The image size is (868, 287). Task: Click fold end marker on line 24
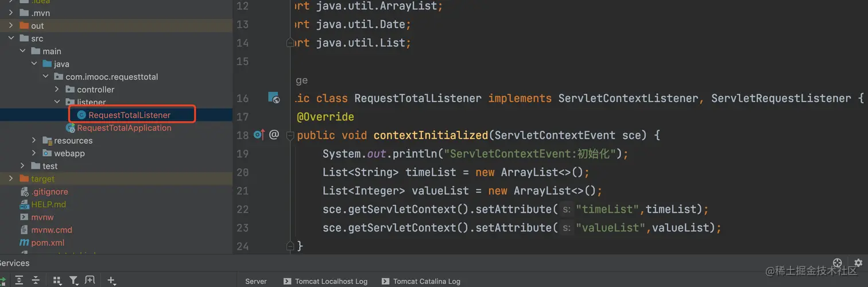(x=290, y=246)
